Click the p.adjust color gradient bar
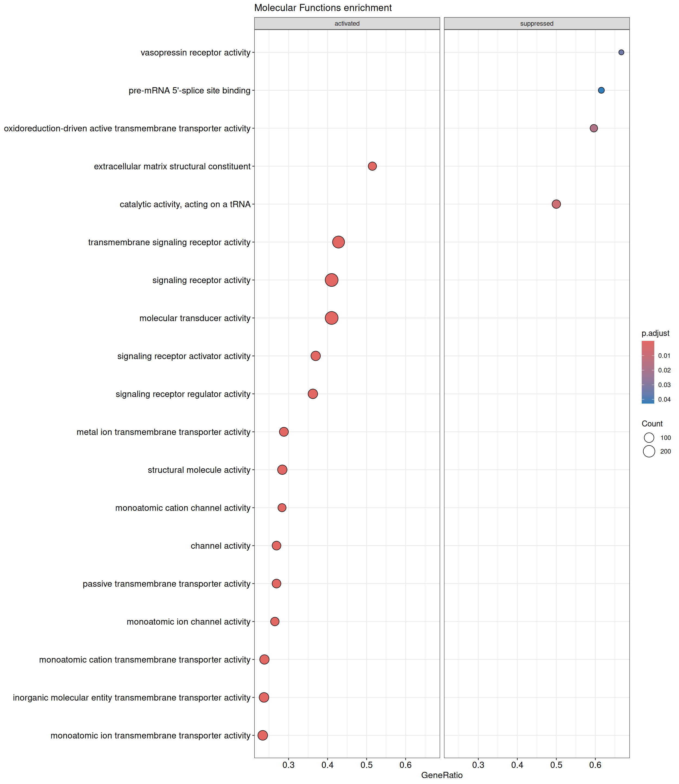This screenshot has height=784, width=679. point(647,372)
